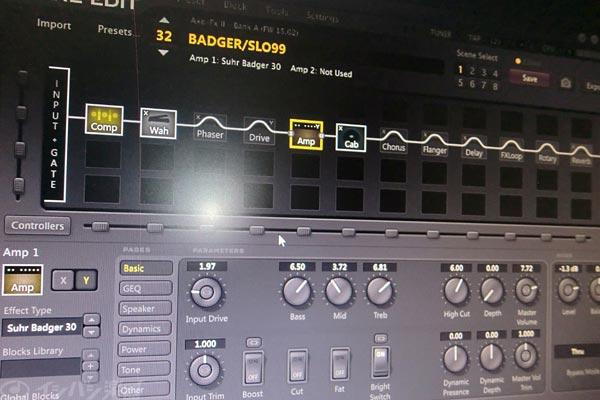Select the Phaser block
Image resolution: width=600 pixels, height=400 pixels.
(210, 128)
